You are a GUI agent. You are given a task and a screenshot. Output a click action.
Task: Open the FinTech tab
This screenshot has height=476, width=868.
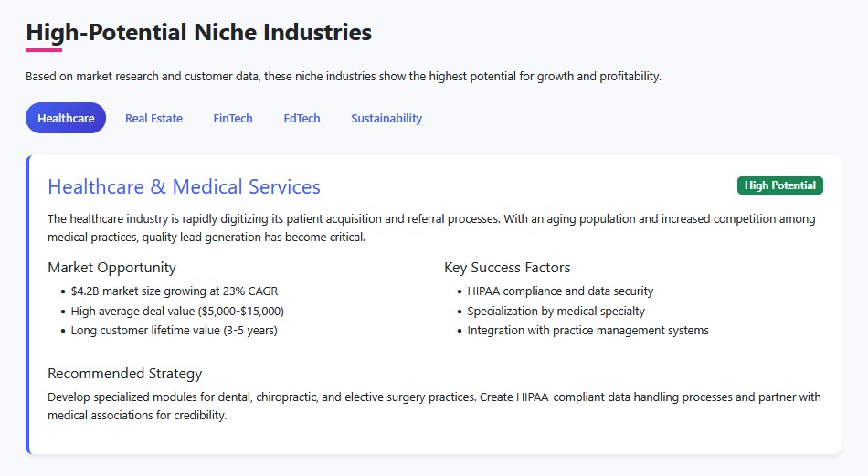click(x=233, y=118)
